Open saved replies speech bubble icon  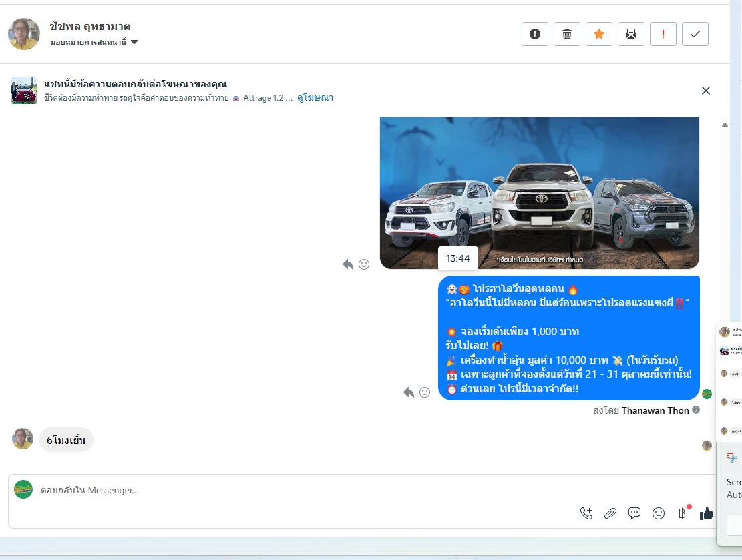pos(634,513)
